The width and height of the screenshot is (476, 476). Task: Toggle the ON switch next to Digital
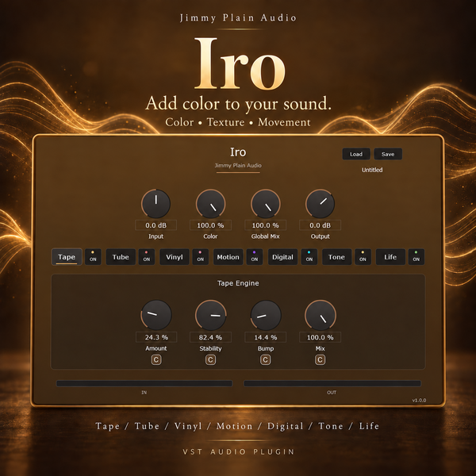pos(309,257)
